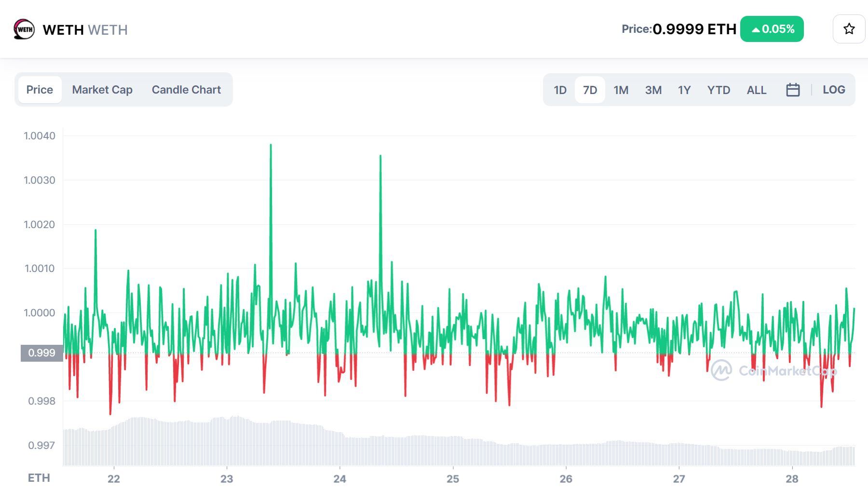Click the date label 27 on x-axis
This screenshot has height=489, width=868.
pyautogui.click(x=679, y=479)
